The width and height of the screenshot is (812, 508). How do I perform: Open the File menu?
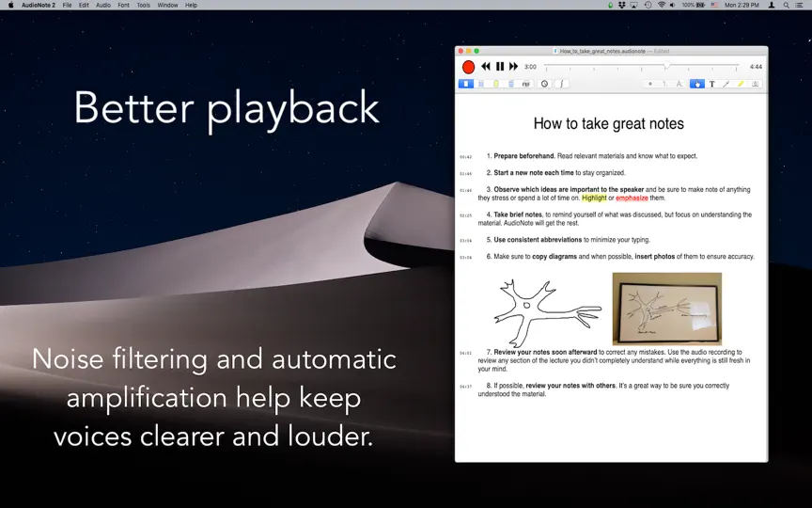point(67,6)
